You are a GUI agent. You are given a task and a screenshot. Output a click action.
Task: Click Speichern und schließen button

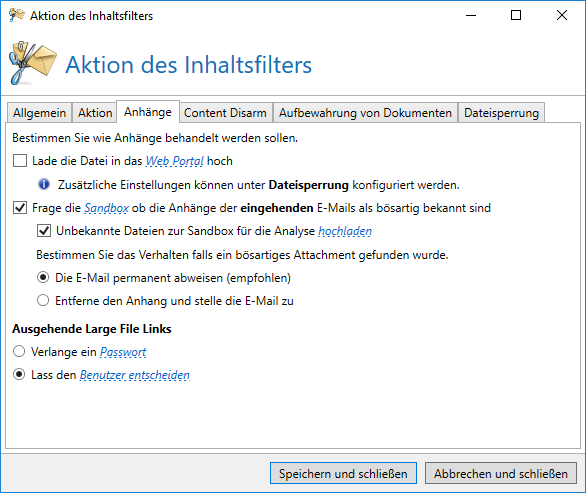(343, 473)
